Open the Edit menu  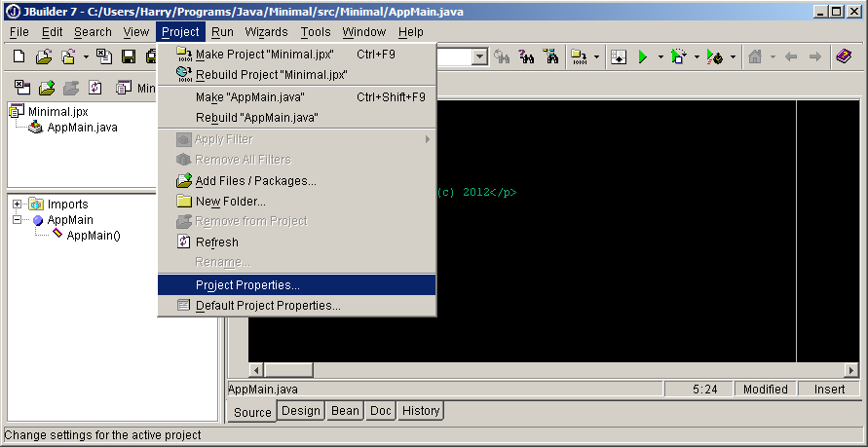pyautogui.click(x=53, y=32)
